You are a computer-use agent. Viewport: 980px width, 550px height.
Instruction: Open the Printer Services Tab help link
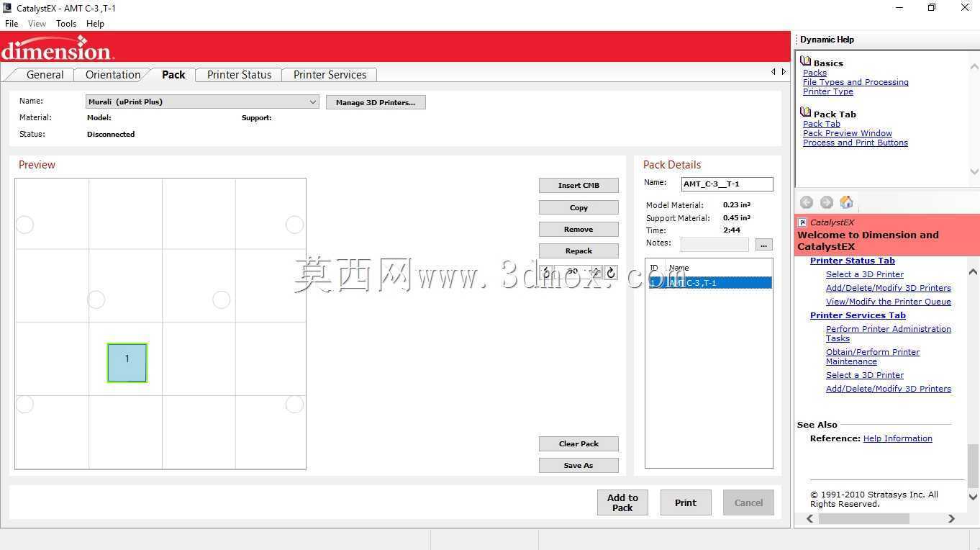(x=858, y=315)
